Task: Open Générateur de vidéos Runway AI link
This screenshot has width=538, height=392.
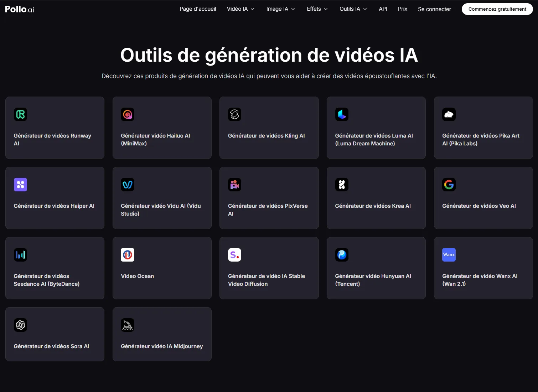Action: 52,140
